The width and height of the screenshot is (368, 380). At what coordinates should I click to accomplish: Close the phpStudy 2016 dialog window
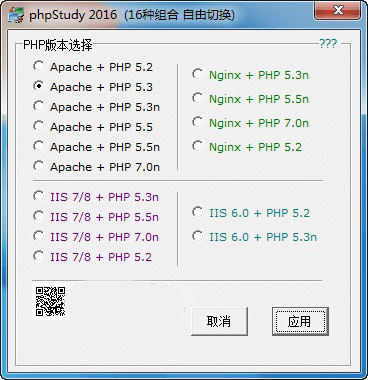(x=337, y=11)
